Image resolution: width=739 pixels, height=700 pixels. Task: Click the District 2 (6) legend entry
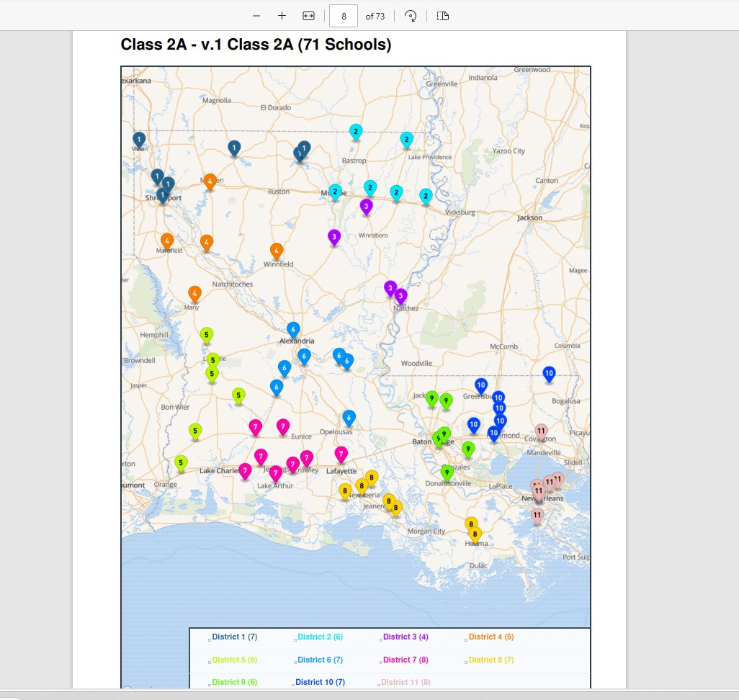coord(320,637)
